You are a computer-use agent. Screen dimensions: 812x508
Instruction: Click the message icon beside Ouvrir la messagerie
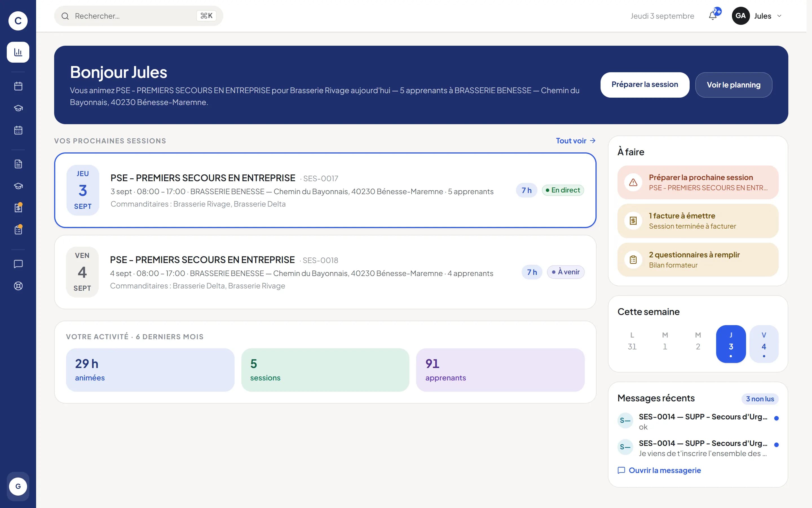(x=621, y=470)
